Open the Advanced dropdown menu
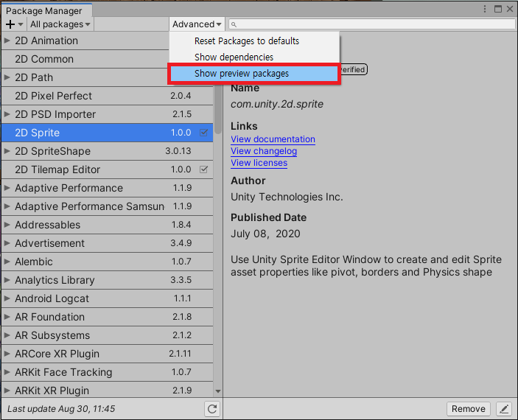Screen dimensions: 518x420 (x=197, y=24)
